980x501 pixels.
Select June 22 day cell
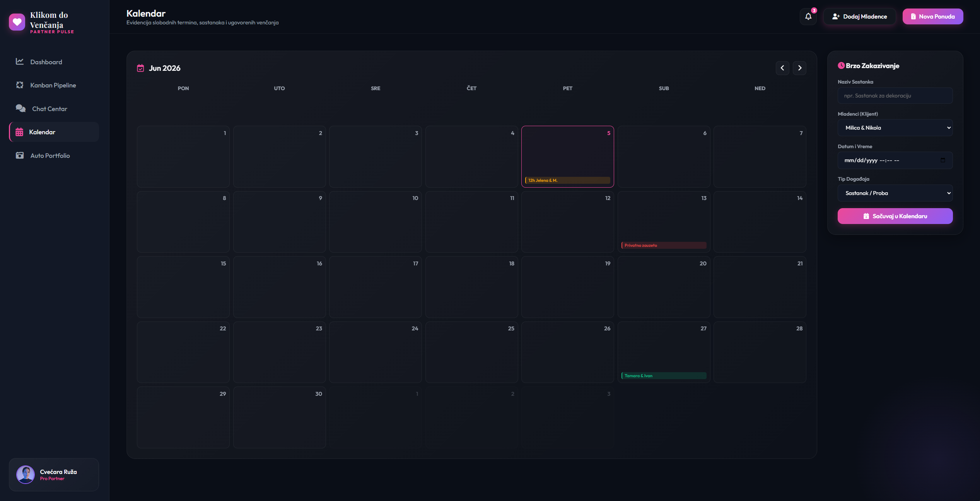(183, 352)
